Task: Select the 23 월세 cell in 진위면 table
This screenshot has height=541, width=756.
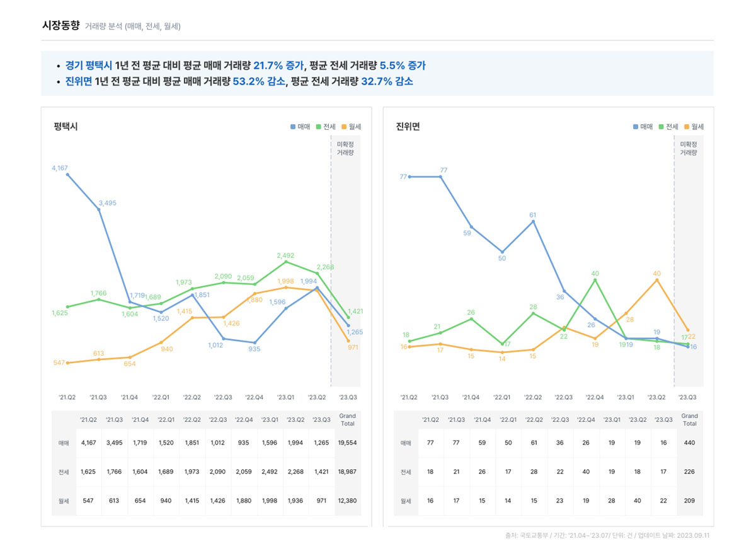Action: (x=559, y=501)
